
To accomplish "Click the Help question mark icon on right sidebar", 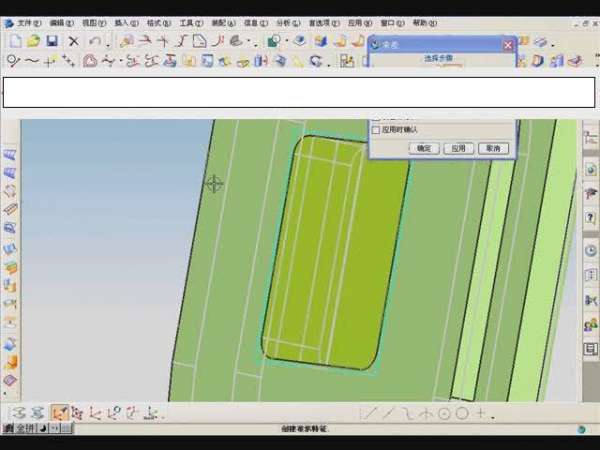I will pos(590,218).
